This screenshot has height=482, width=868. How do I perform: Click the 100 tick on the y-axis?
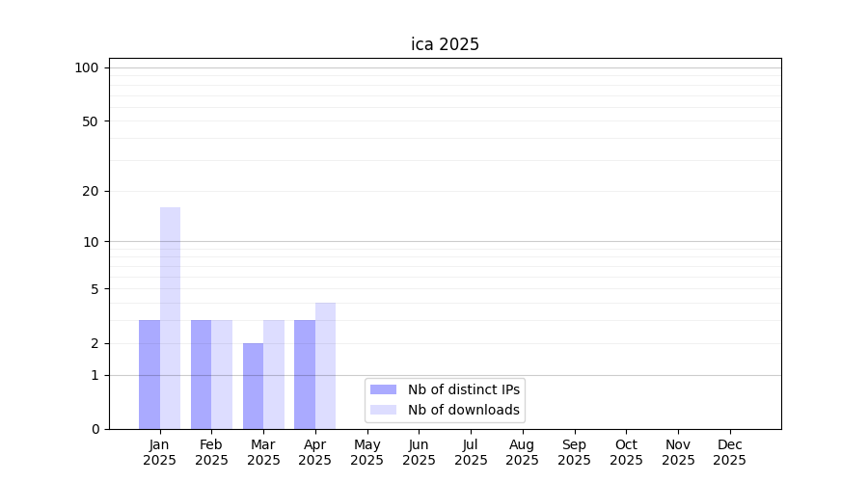87,67
